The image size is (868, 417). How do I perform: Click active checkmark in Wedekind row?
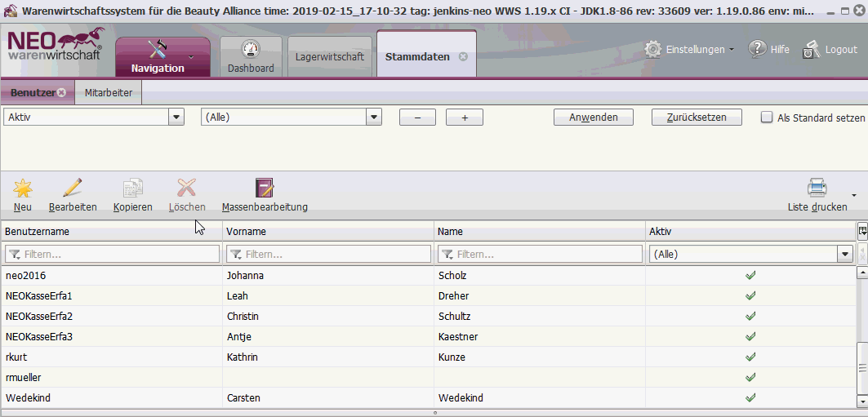[x=750, y=397]
